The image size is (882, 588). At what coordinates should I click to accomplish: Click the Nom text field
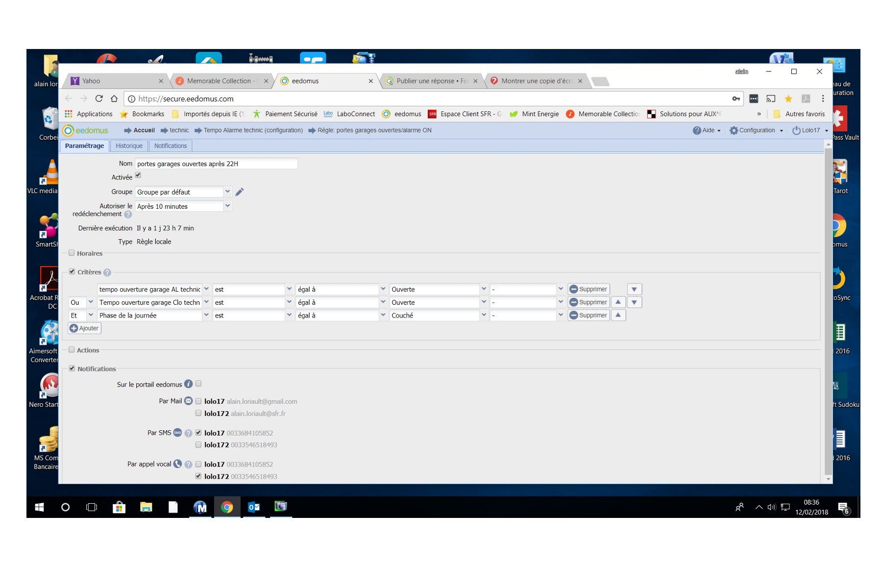pos(216,164)
